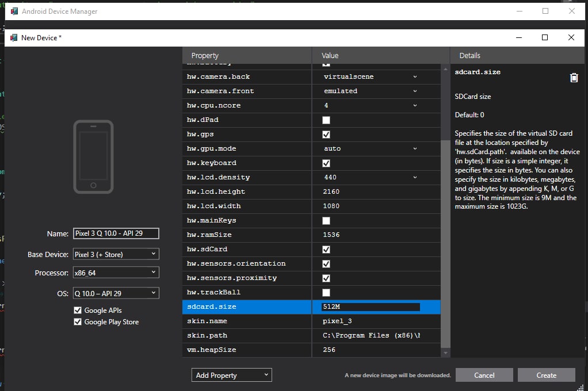
Task: Edit the device Name field
Action: pyautogui.click(x=116, y=233)
